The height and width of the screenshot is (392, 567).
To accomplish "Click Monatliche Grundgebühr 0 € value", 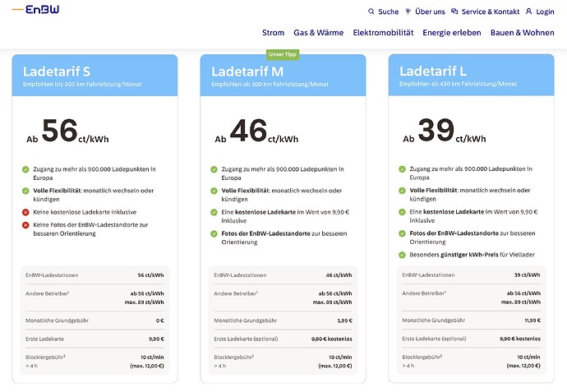I will click(160, 321).
